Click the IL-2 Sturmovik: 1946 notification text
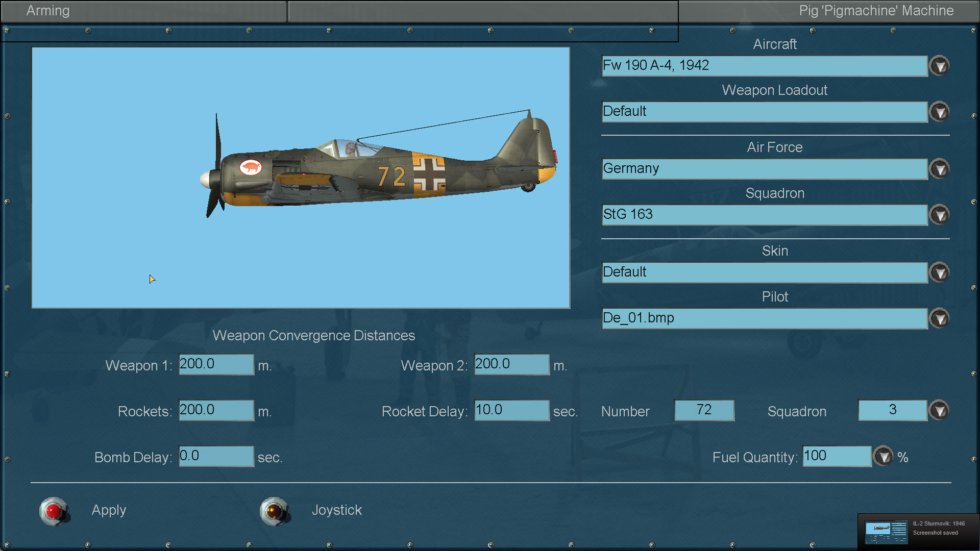 coord(939,523)
